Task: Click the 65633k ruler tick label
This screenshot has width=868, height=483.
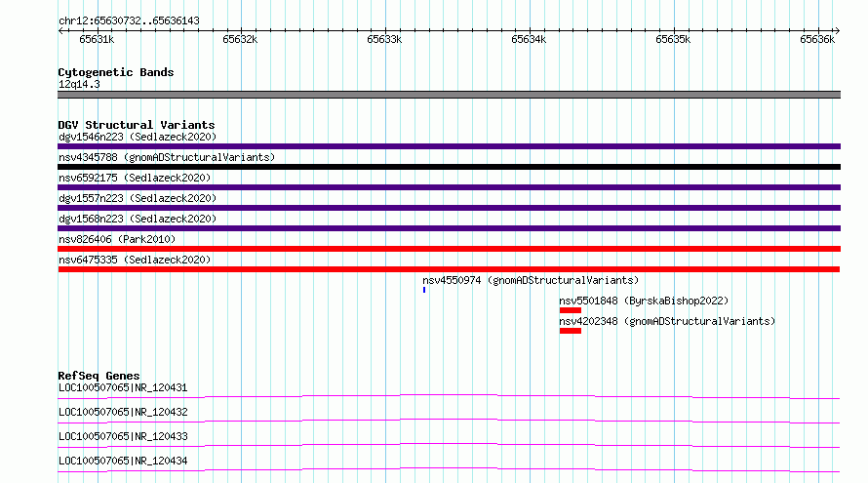Action: (x=384, y=39)
